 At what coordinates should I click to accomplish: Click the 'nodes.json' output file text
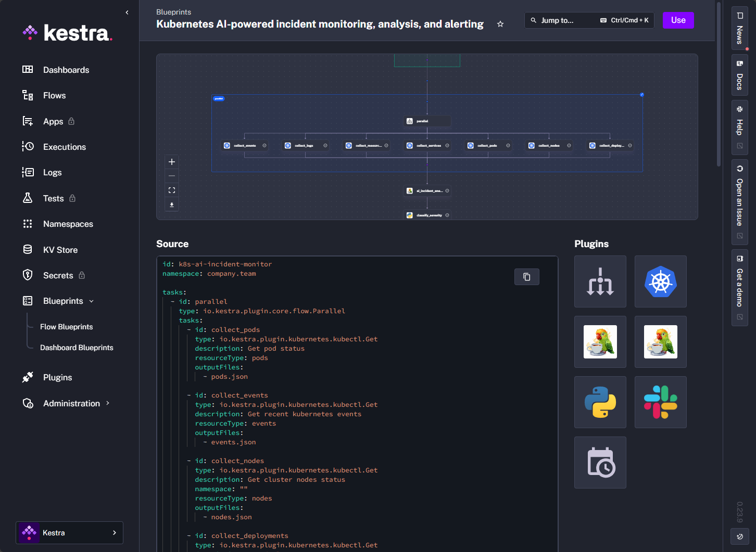click(x=232, y=517)
